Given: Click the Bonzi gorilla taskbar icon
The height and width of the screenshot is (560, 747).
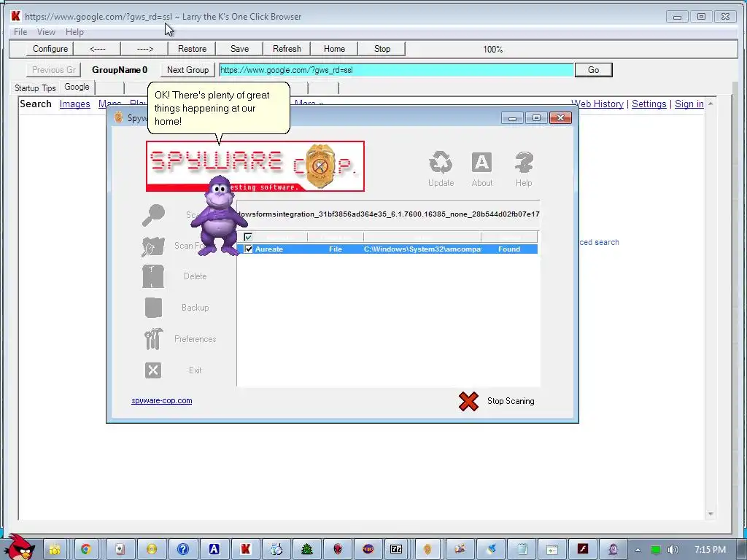Looking at the screenshot, I should tap(613, 550).
